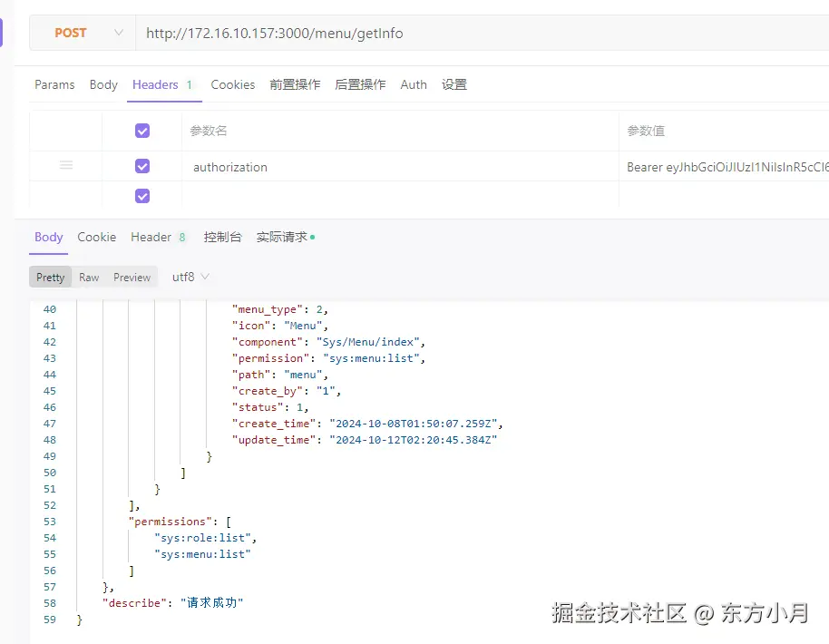Open the 控制台 tab
829x644 pixels.
tap(222, 237)
